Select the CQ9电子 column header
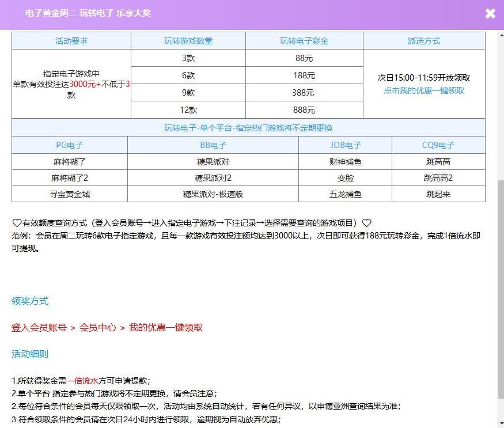This screenshot has width=504, height=428. click(438, 145)
